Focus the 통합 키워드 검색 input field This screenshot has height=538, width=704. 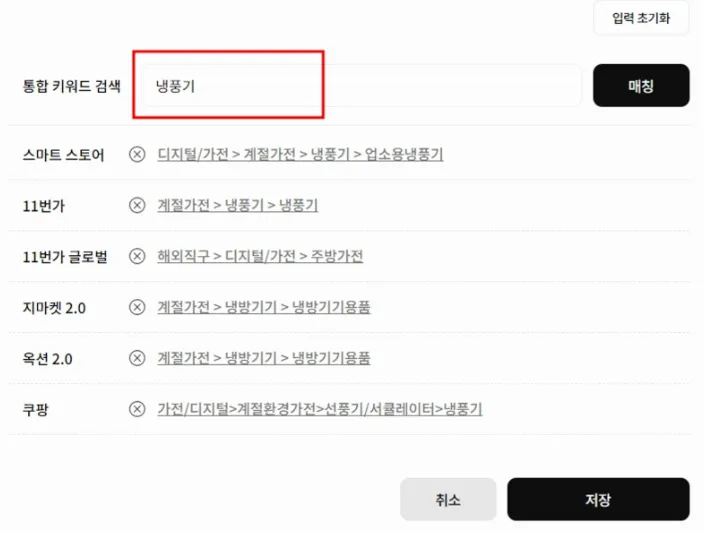pos(360,86)
